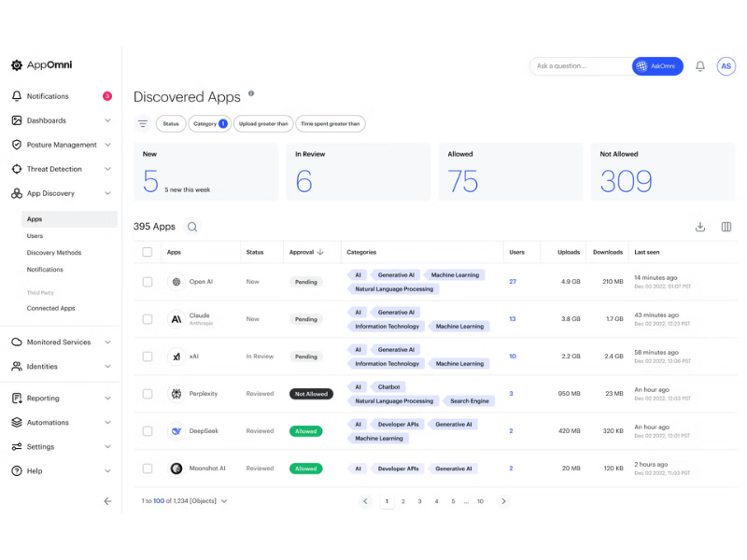Open the column layout icon above table

tap(726, 227)
